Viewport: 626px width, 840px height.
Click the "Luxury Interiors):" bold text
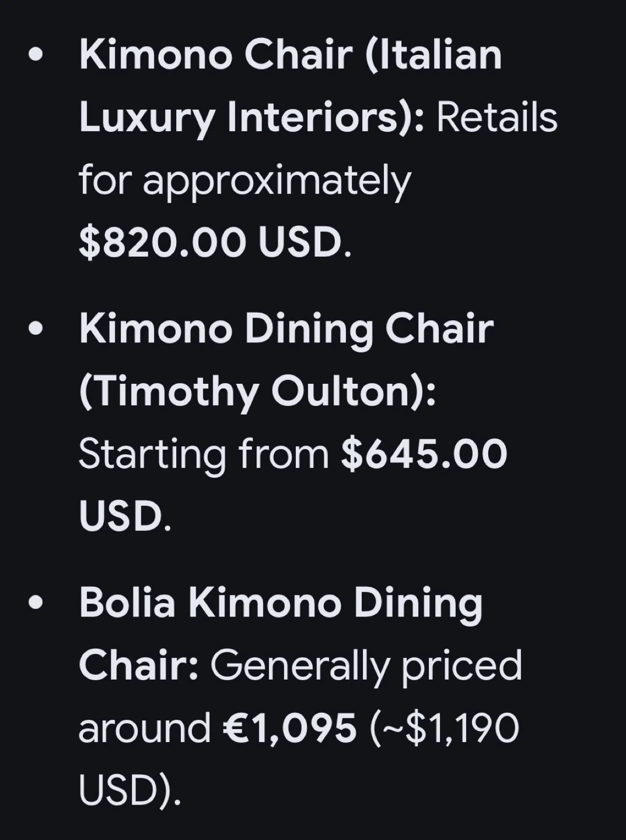pyautogui.click(x=251, y=117)
